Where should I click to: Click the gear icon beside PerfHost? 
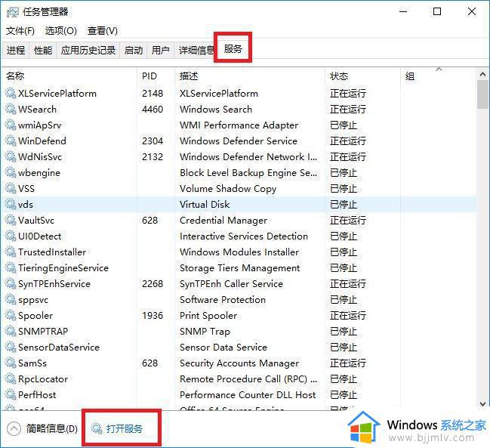(11, 395)
